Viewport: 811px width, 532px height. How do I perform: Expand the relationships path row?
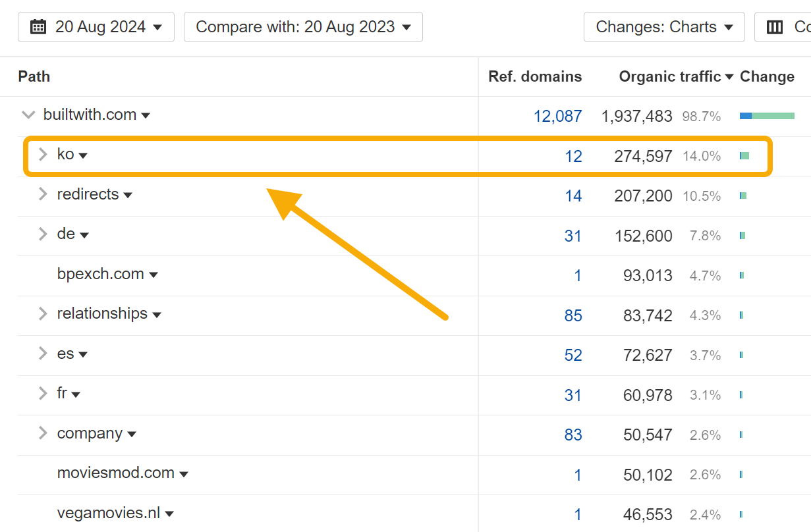point(42,315)
